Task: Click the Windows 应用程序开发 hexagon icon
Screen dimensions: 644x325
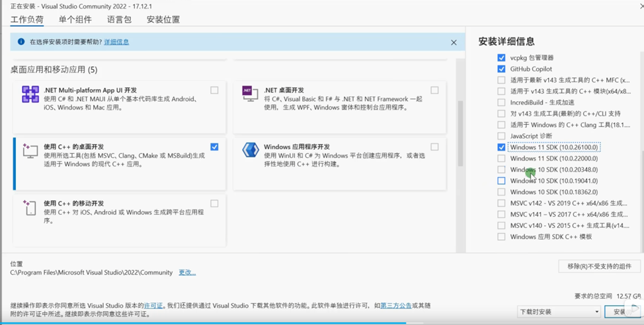Action: [250, 150]
